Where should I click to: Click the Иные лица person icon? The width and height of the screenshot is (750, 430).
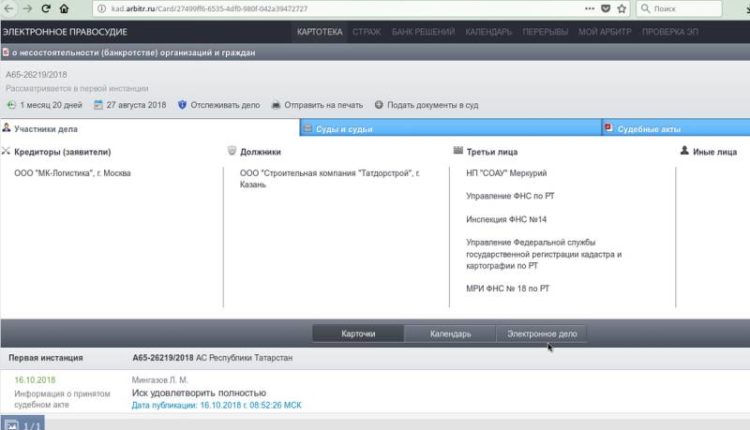[x=684, y=151]
